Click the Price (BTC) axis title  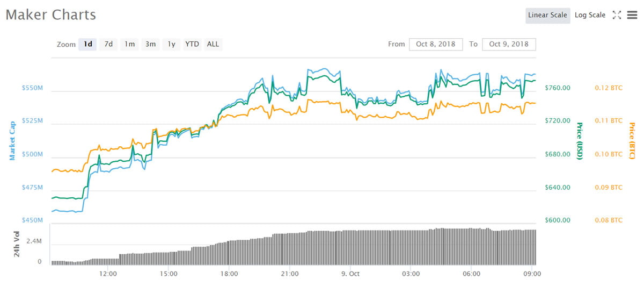pos(632,141)
